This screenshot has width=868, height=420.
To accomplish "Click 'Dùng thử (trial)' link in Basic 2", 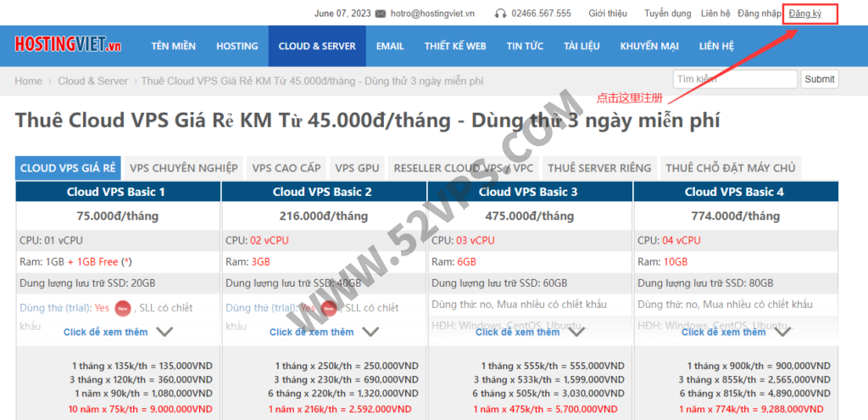I will click(261, 307).
